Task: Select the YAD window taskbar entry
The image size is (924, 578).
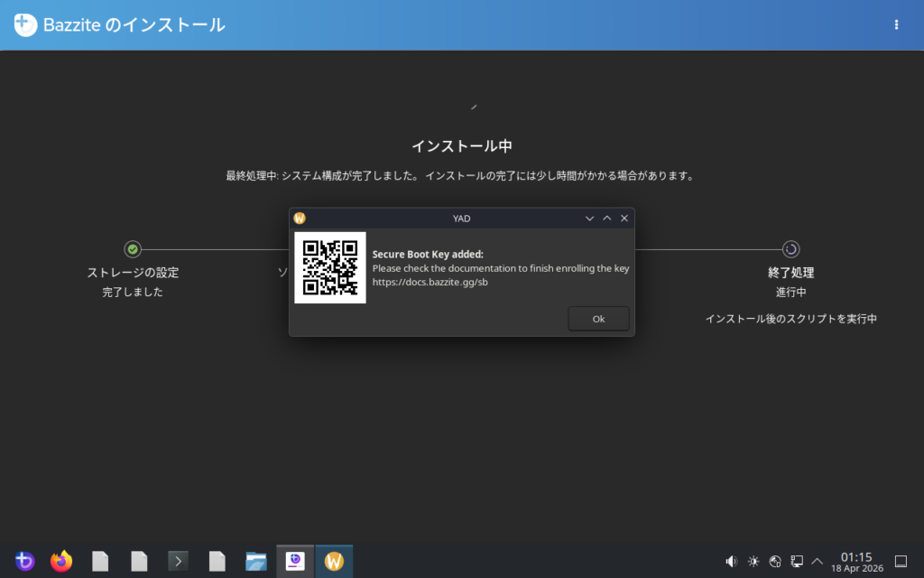Action: point(334,562)
